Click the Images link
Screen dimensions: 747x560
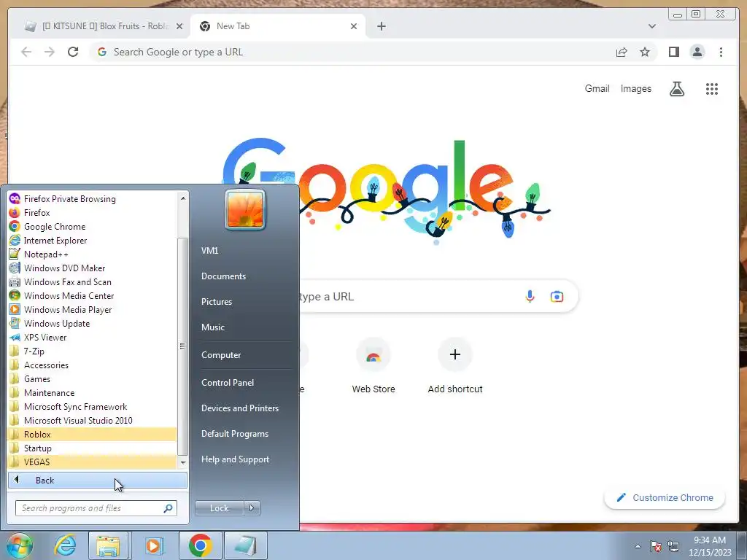coord(635,88)
